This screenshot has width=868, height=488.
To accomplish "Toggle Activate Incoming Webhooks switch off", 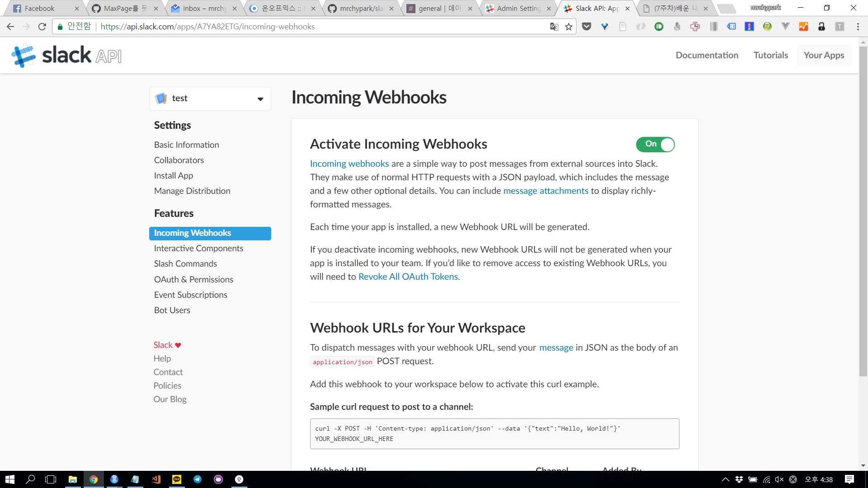I will 655,145.
